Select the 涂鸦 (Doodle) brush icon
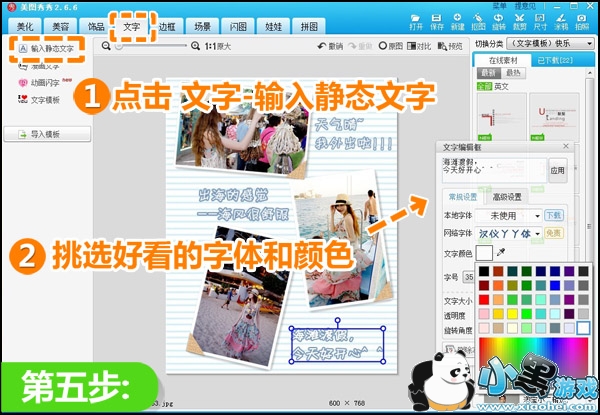 pos(561,22)
